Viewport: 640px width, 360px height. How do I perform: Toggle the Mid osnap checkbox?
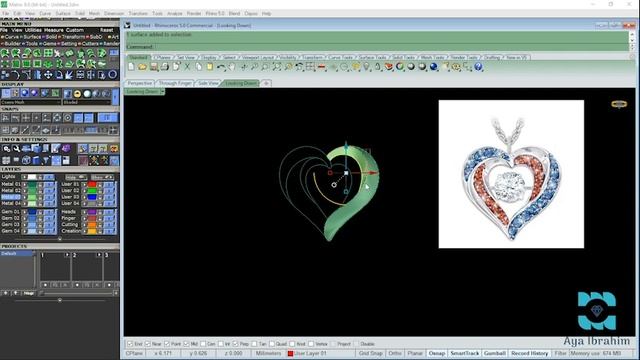[x=186, y=344]
